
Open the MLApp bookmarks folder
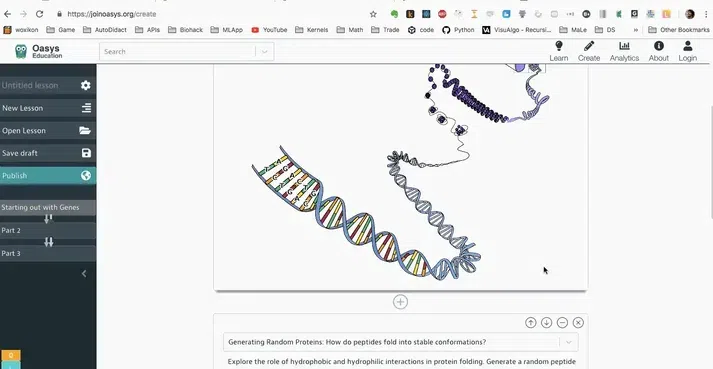[x=226, y=30]
